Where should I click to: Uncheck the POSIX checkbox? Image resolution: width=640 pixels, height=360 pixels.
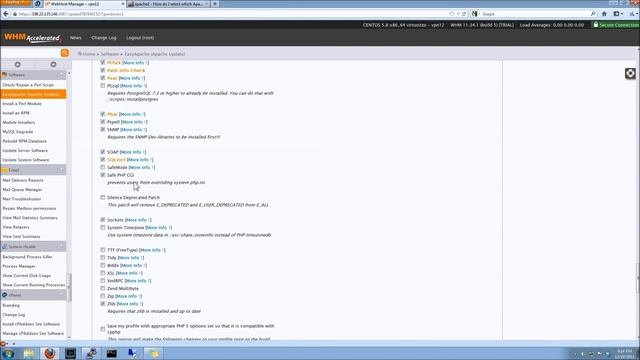pyautogui.click(x=103, y=62)
